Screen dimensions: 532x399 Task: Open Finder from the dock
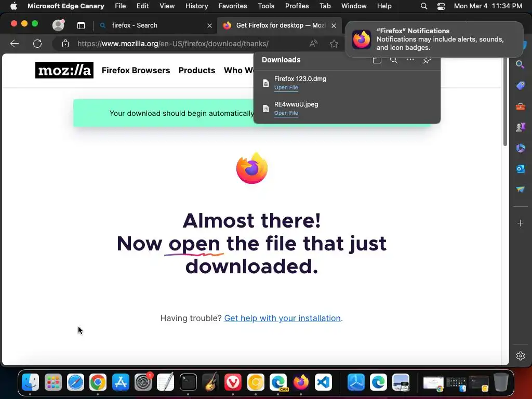pos(31,382)
